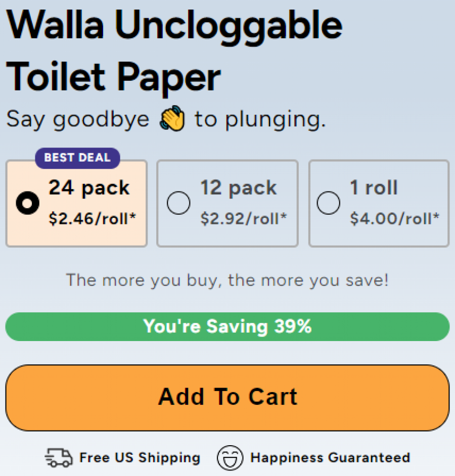455x476 pixels.
Task: Click the delivery truck shipping icon
Action: pyautogui.click(x=59, y=458)
